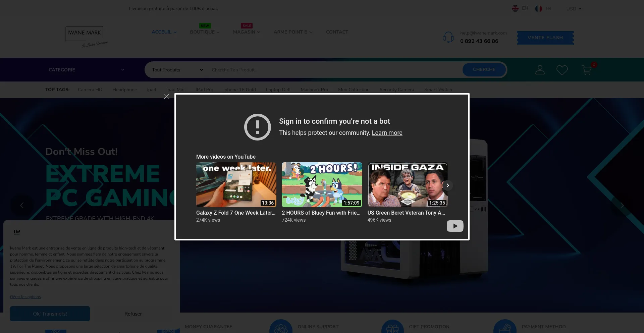This screenshot has height=333, width=644.
Task: Click the UK flag EN language
Action: pos(520,8)
